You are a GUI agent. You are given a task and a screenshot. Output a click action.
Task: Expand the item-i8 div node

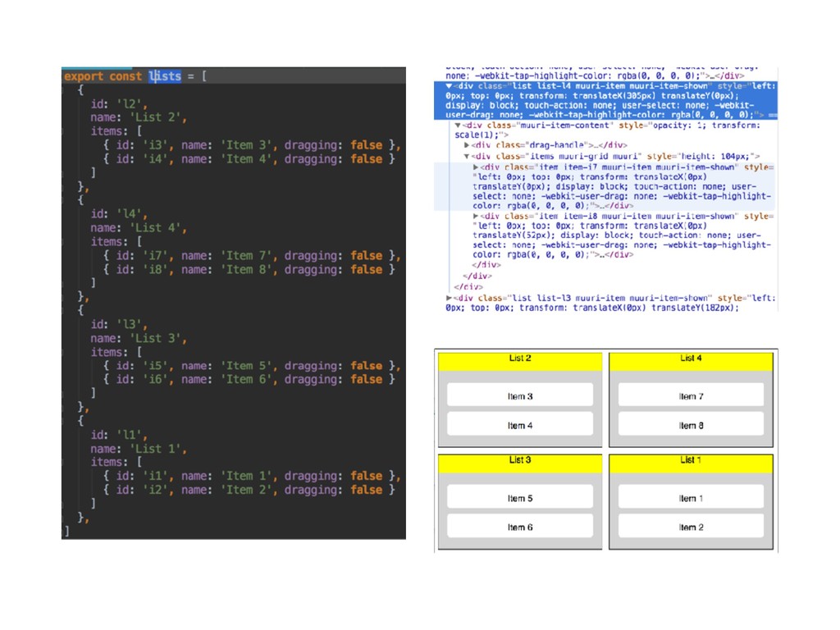(x=476, y=216)
